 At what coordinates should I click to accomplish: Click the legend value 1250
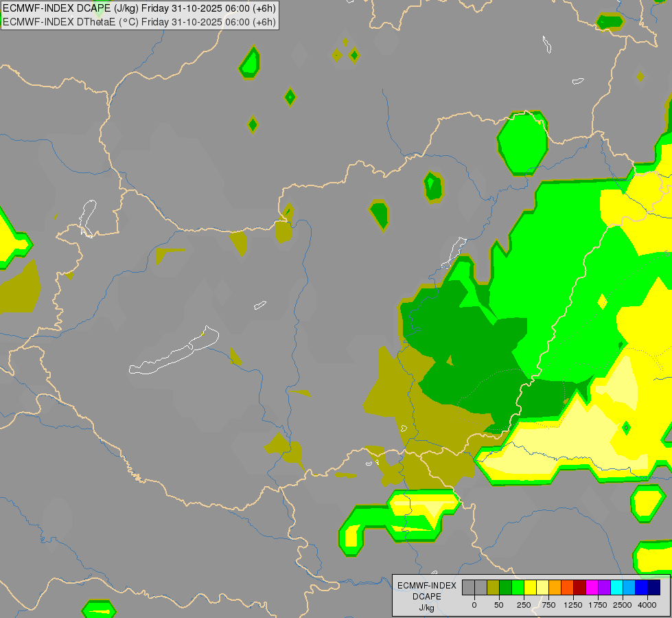point(573,605)
